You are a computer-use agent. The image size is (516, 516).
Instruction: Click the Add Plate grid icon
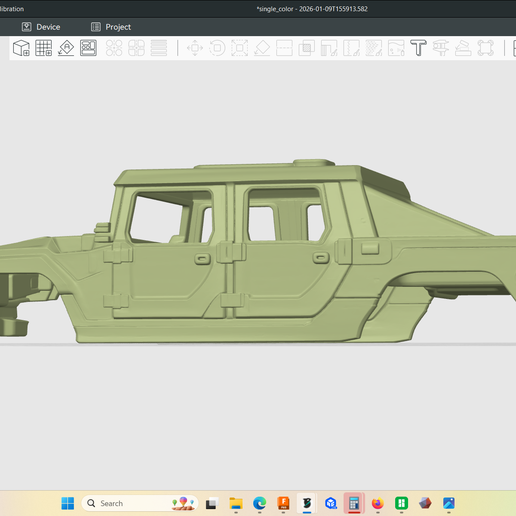tap(44, 48)
